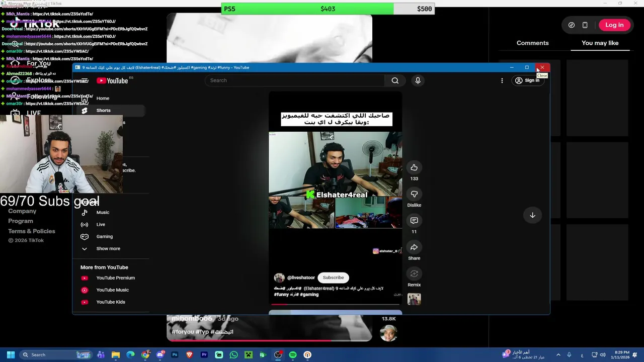Dislike the YouTube short
This screenshot has width=644, height=362.
click(x=414, y=194)
